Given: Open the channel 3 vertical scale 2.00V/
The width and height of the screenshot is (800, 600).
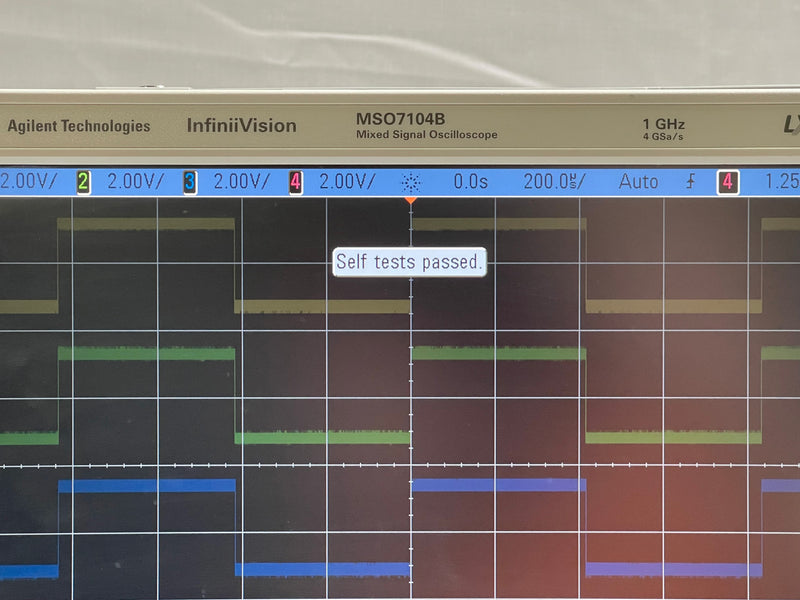Looking at the screenshot, I should click(242, 182).
